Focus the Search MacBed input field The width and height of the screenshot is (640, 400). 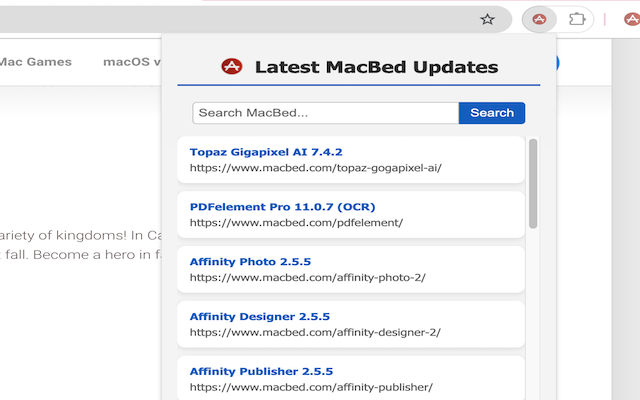pos(326,113)
